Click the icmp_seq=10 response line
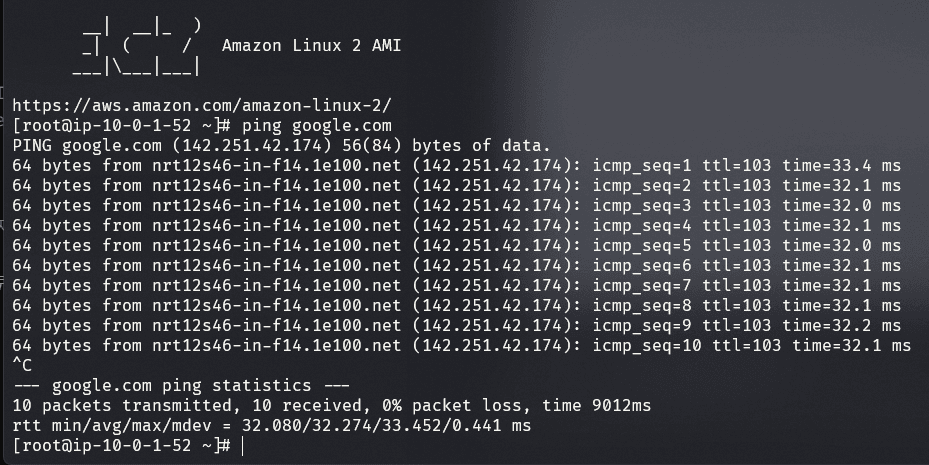Screen dimensions: 929x465 [x=461, y=345]
